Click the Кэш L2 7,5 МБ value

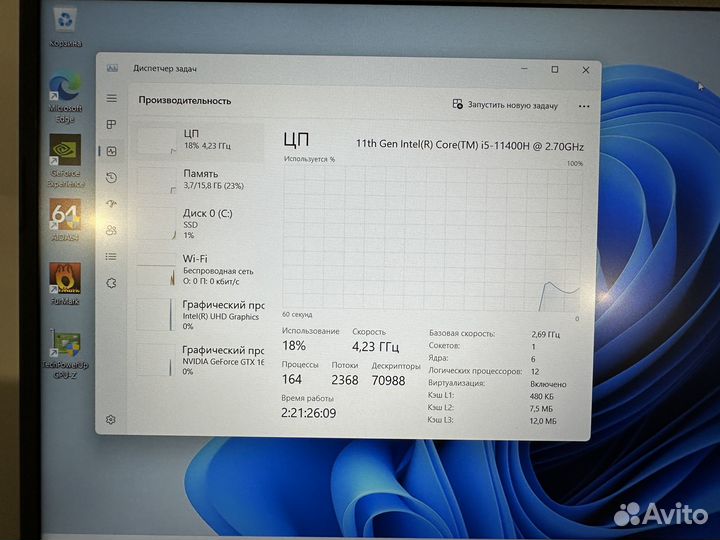tap(541, 408)
